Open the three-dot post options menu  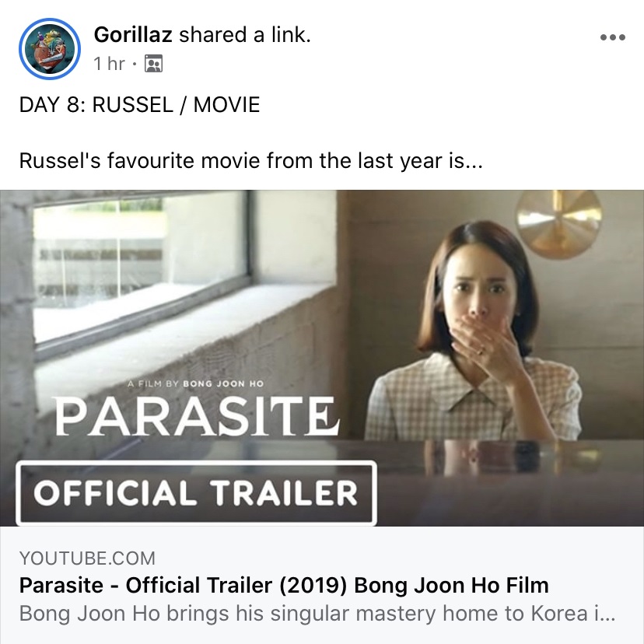612,37
